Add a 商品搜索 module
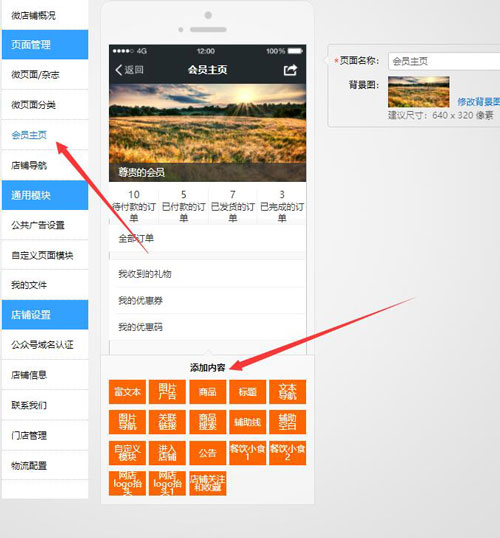 [x=208, y=422]
